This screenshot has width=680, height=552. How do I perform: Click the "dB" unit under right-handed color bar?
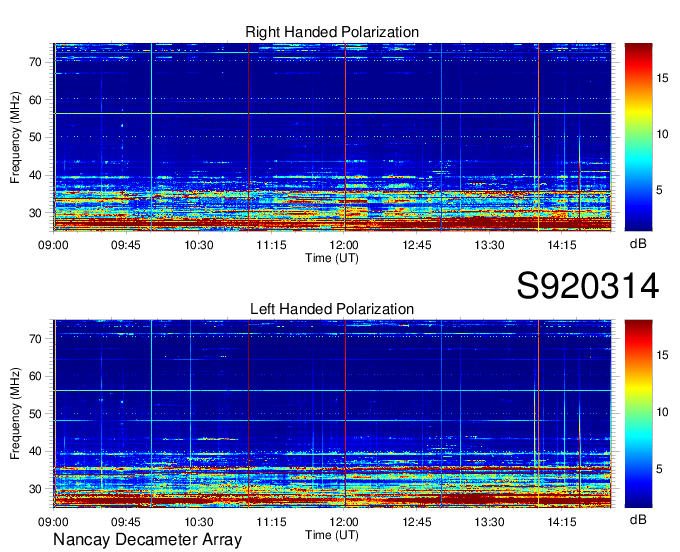click(638, 244)
